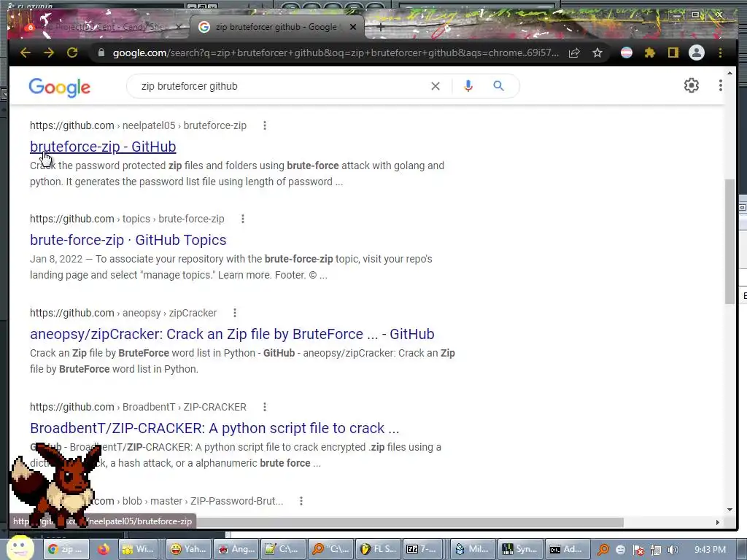Open the network tray icon
This screenshot has width=747, height=560.
click(656, 550)
